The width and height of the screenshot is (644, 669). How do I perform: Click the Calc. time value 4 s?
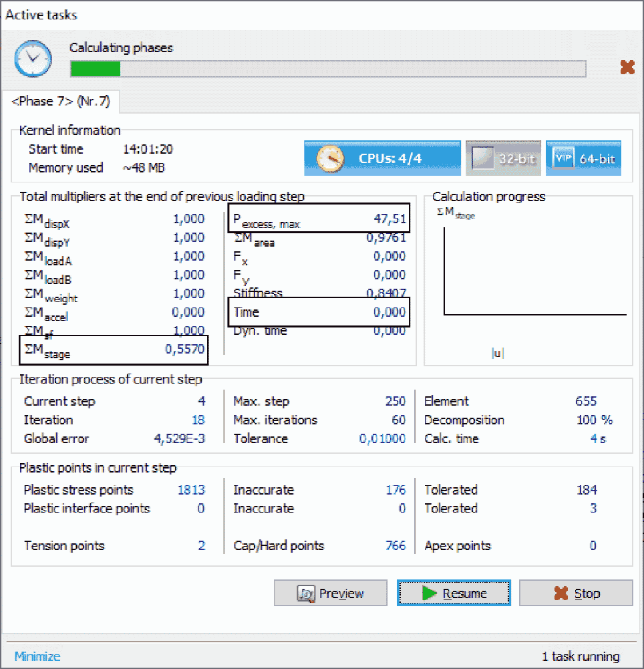pyautogui.click(x=598, y=438)
